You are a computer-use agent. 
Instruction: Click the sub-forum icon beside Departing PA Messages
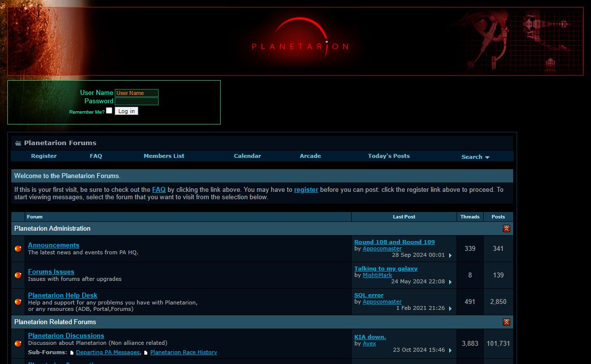click(x=72, y=353)
